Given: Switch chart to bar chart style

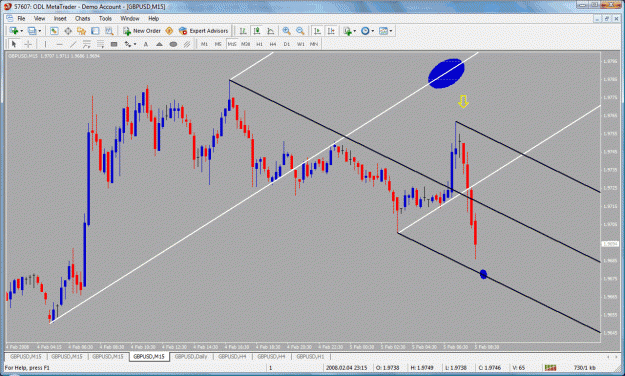Looking at the screenshot, I should click(243, 31).
